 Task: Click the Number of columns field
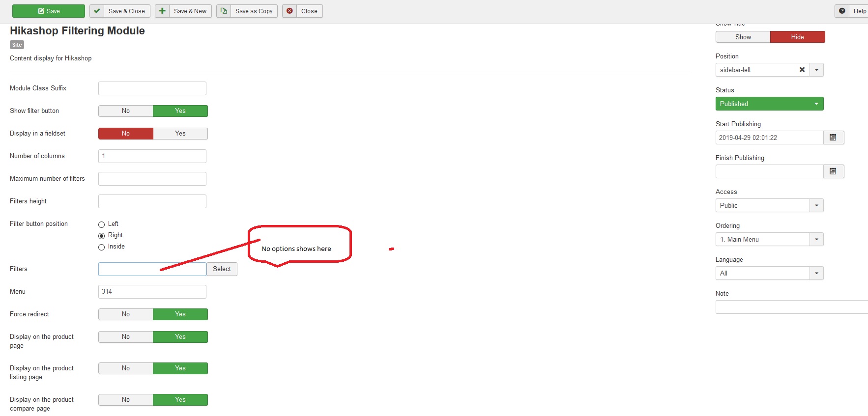pos(152,156)
